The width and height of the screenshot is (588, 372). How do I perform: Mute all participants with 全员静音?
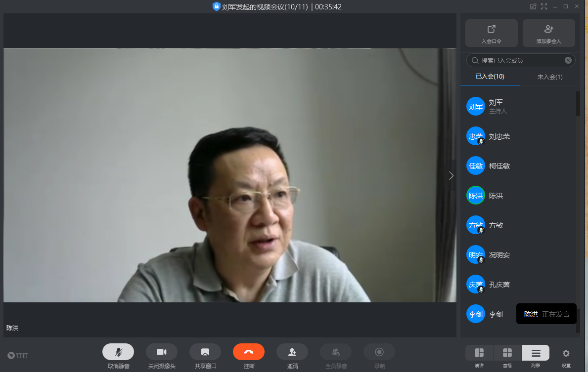pos(336,352)
